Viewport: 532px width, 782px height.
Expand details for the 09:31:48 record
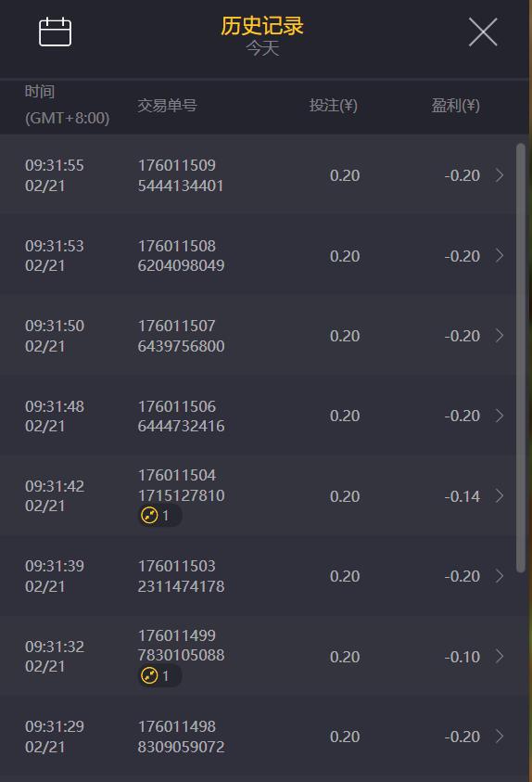click(500, 416)
